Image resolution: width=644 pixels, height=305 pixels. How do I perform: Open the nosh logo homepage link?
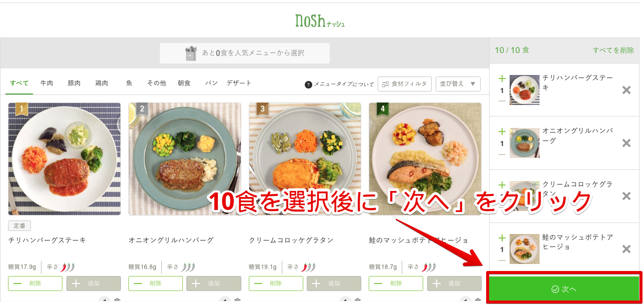tap(320, 20)
